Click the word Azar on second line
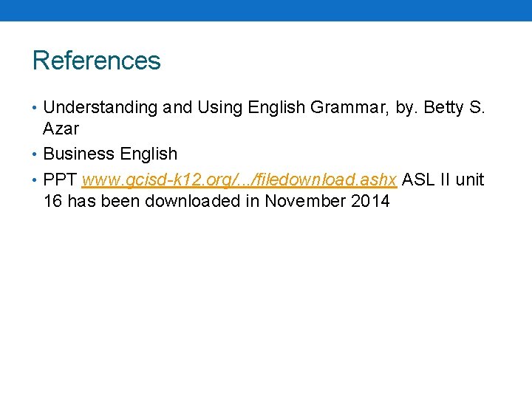This screenshot has width=532, height=399. [61, 129]
